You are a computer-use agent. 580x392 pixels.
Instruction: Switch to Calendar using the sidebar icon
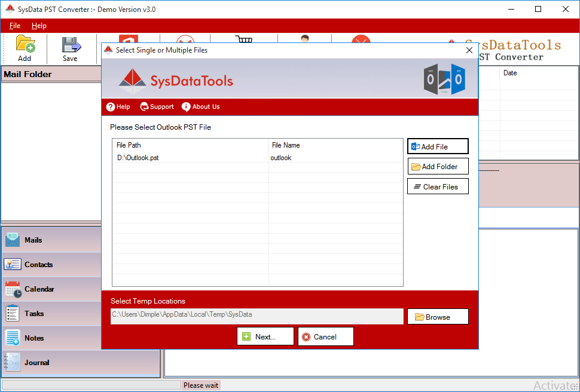13,289
